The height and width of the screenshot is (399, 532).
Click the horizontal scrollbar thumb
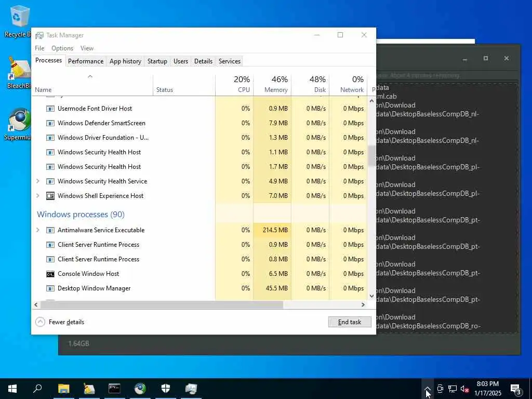pos(162,304)
